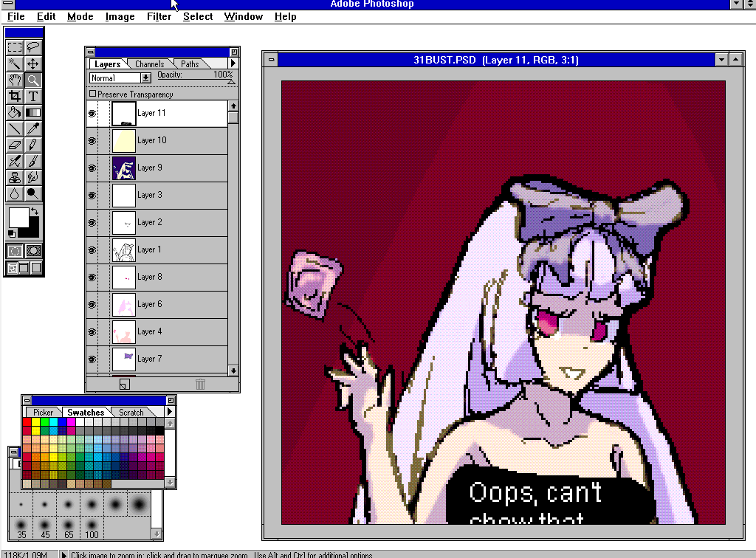
Task: Select the Hand tool
Action: tap(15, 80)
